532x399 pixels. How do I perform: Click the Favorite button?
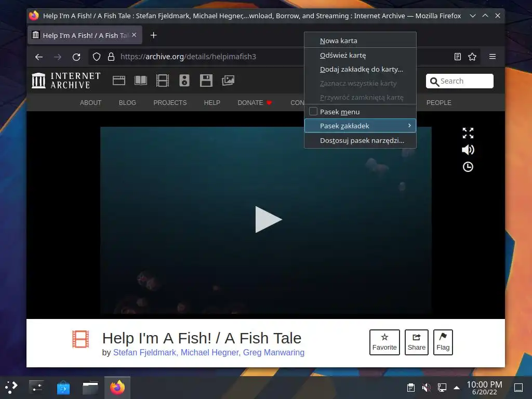coord(384,342)
